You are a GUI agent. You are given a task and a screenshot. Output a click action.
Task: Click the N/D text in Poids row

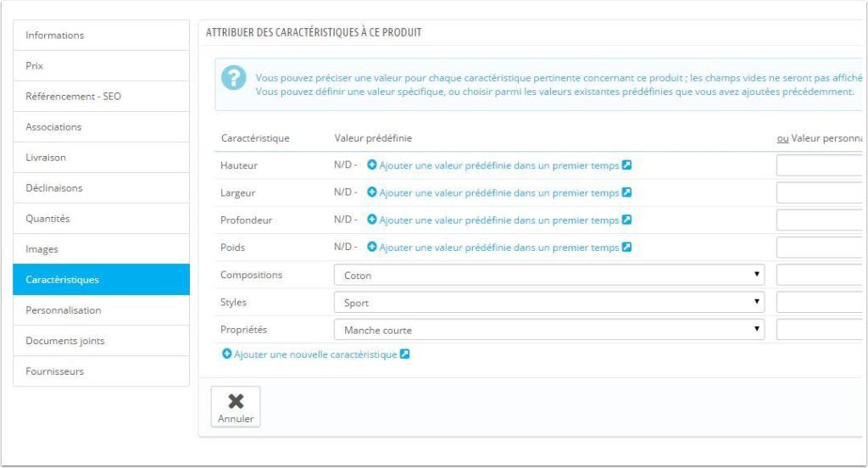click(342, 247)
